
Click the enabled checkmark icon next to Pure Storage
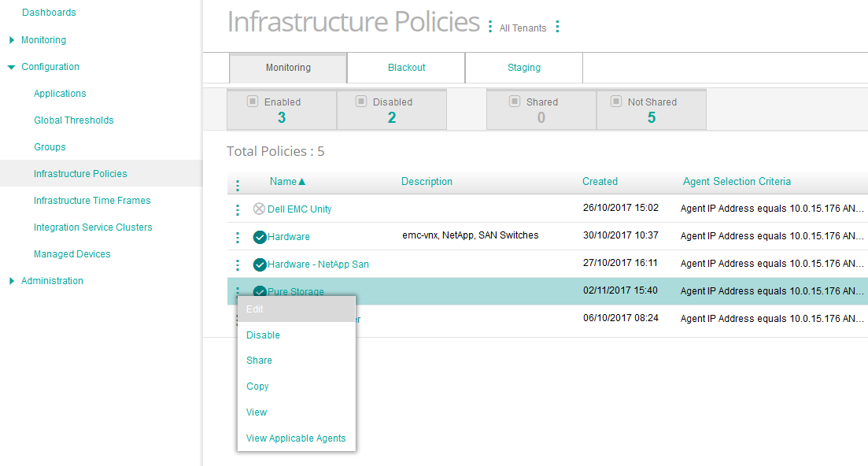[260, 291]
